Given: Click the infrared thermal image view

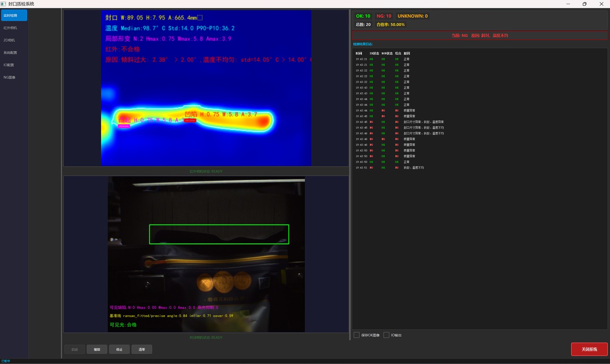Looking at the screenshot, I should click(x=206, y=88).
